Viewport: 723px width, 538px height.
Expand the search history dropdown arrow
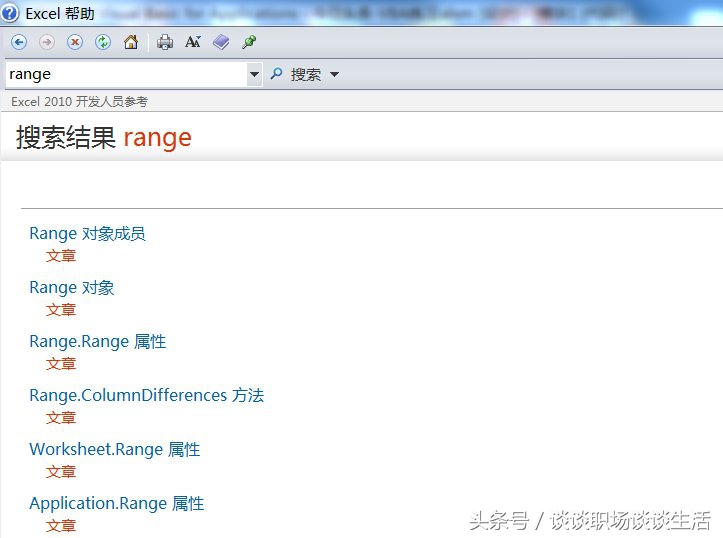click(x=254, y=74)
